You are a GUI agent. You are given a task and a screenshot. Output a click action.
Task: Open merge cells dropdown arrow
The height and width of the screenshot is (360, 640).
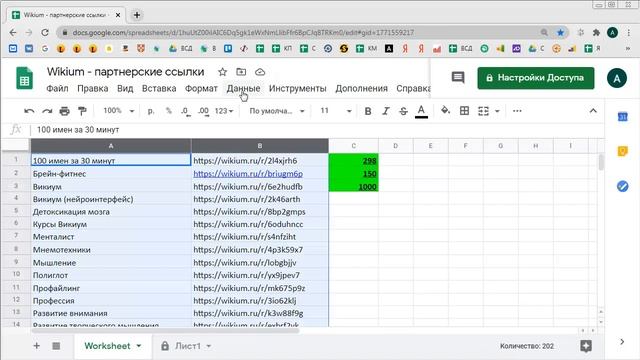(497, 111)
